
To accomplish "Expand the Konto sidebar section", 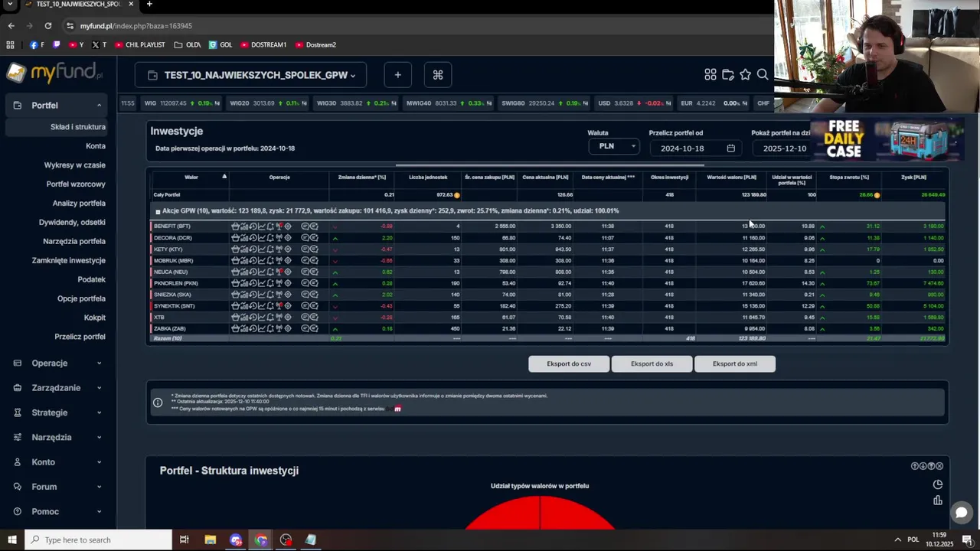I will coord(58,462).
